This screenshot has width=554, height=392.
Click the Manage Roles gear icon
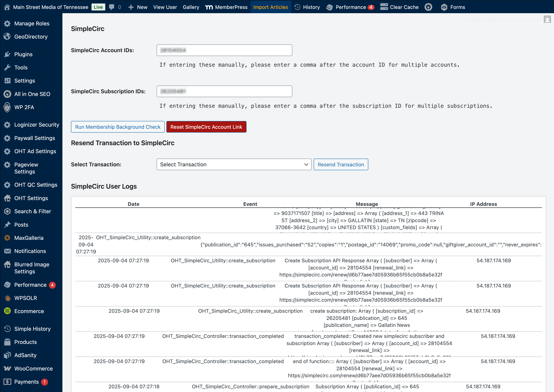[x=7, y=23]
